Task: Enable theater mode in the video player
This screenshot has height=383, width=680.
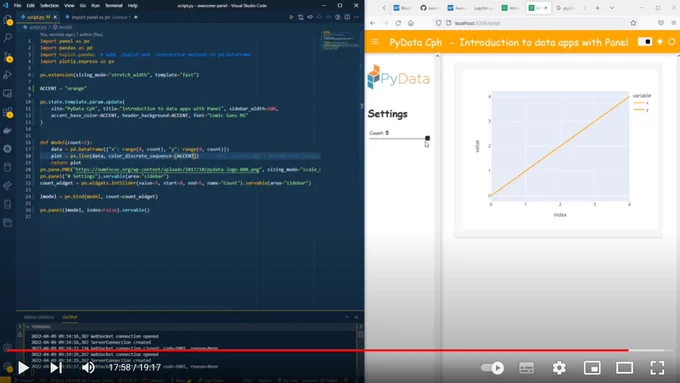Action: pos(624,368)
